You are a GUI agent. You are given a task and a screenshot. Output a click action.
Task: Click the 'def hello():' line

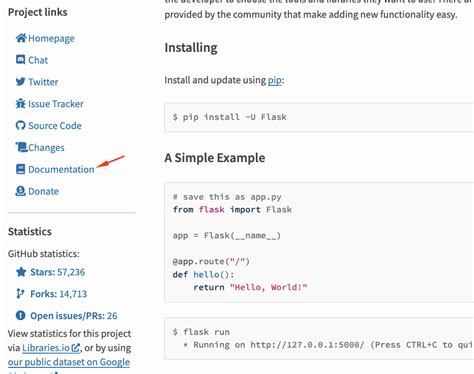point(203,274)
